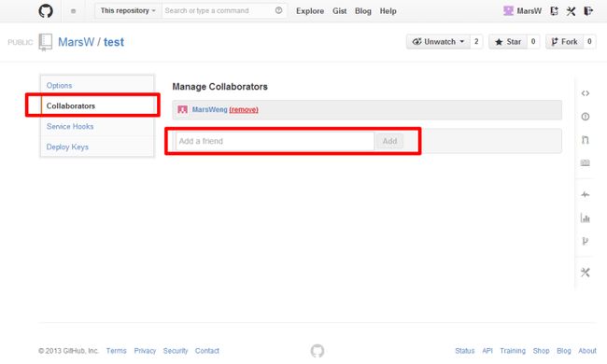Star the test repository
607x364 pixels.
[x=508, y=41]
